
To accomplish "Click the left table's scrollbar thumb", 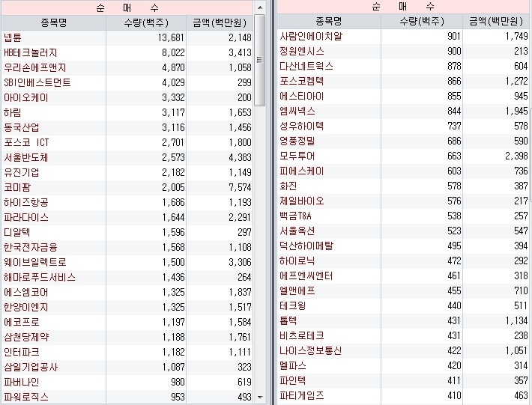I will [x=260, y=60].
